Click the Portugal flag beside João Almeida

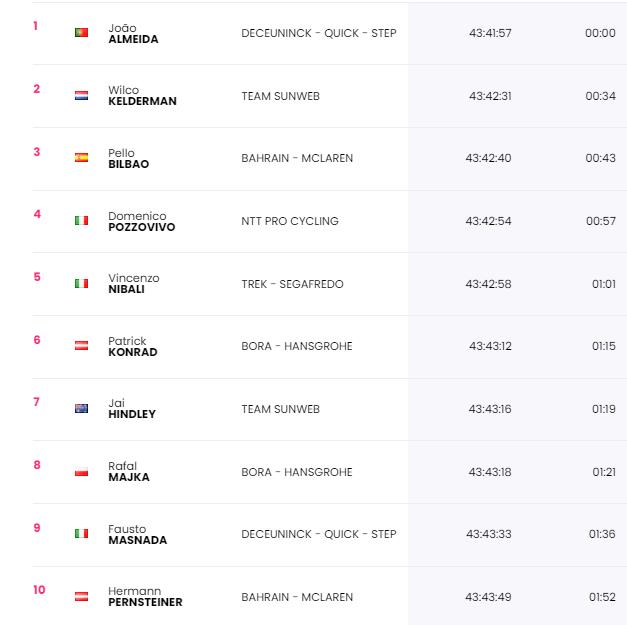[x=81, y=32]
